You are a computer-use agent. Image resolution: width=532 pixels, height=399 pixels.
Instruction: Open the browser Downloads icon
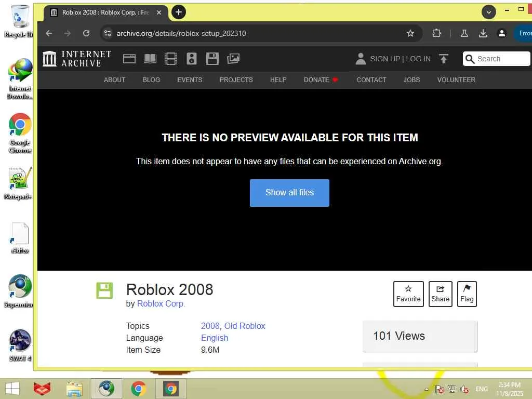[483, 33]
